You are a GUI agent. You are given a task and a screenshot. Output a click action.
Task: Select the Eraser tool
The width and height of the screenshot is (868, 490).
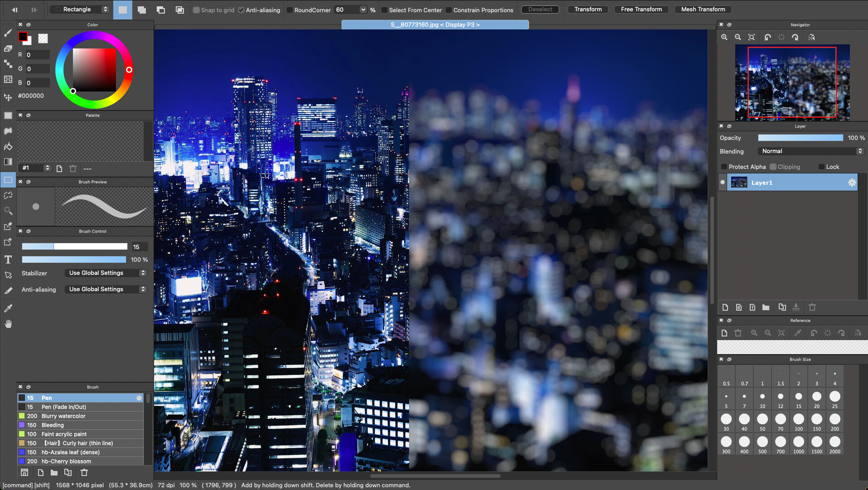8,48
